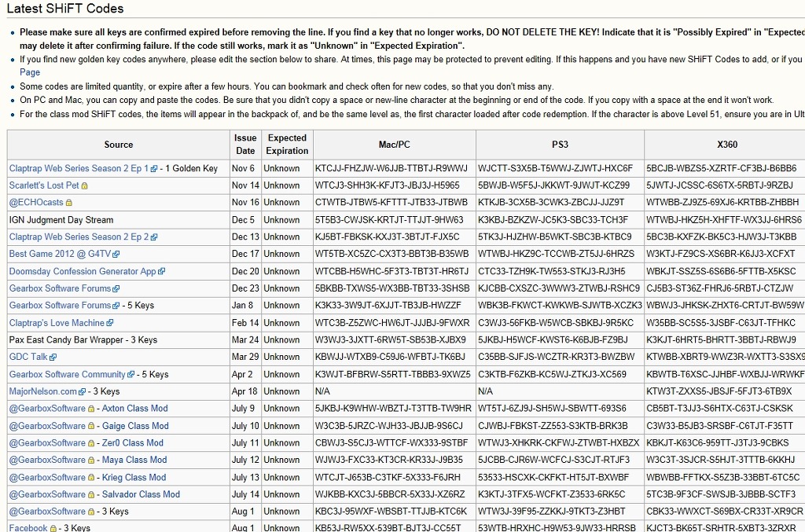
Task: Click external link icon in Gearbox Forums 5 Keys row
Action: (x=116, y=306)
